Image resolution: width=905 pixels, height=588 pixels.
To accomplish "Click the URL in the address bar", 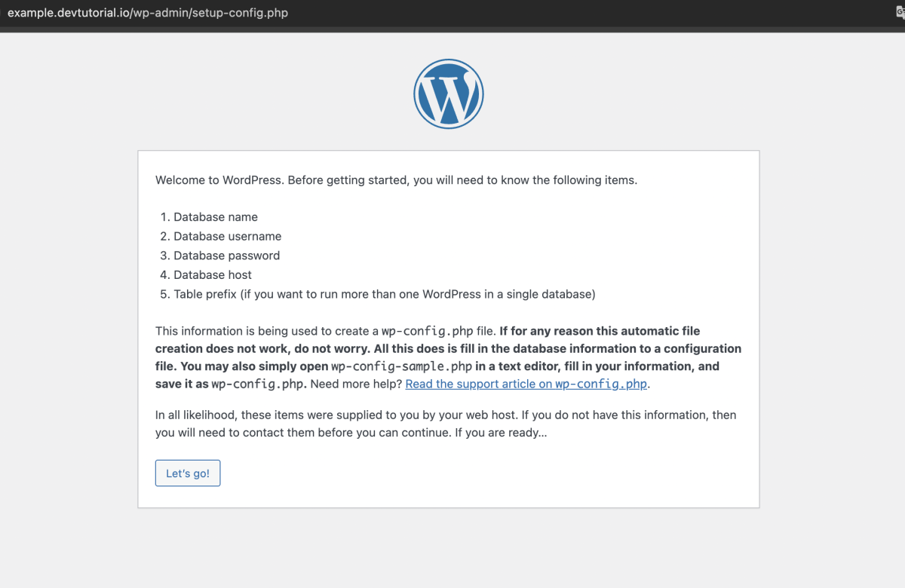I will 148,14.
